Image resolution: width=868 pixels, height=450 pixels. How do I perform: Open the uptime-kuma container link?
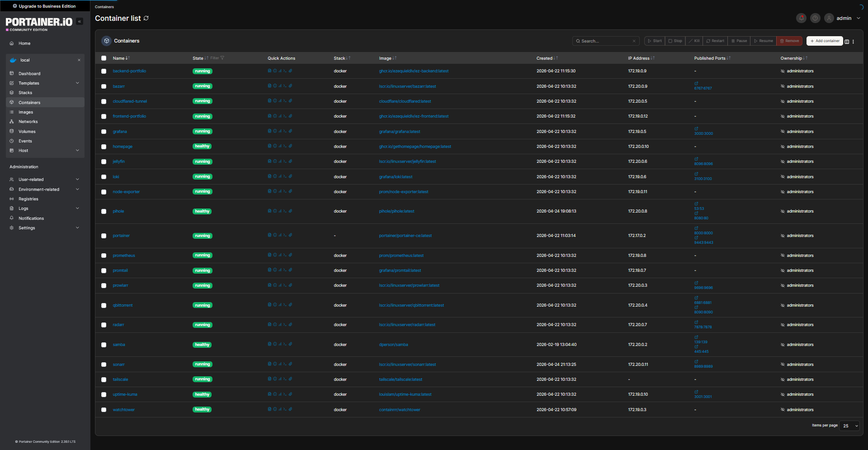pos(125,394)
